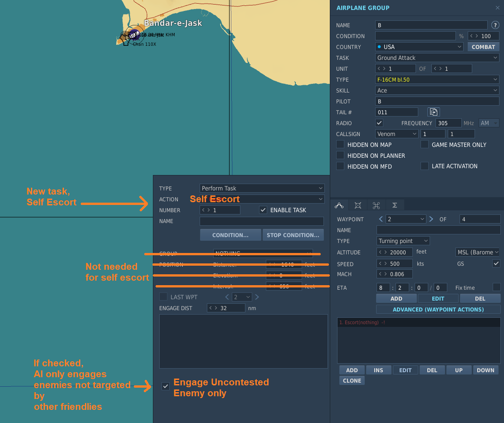Toggle the ENABLE TASK checkbox
This screenshot has width=504, height=423.
pos(263,210)
